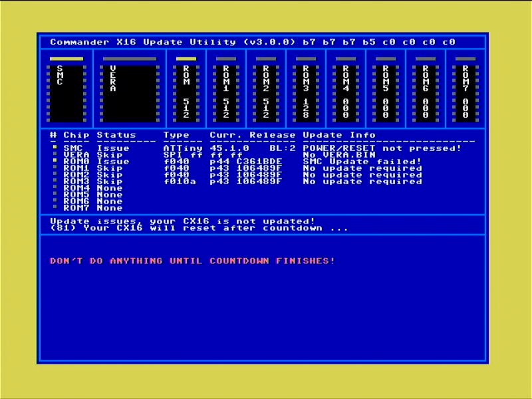Click the grey LED beside VERA row

[55, 154]
